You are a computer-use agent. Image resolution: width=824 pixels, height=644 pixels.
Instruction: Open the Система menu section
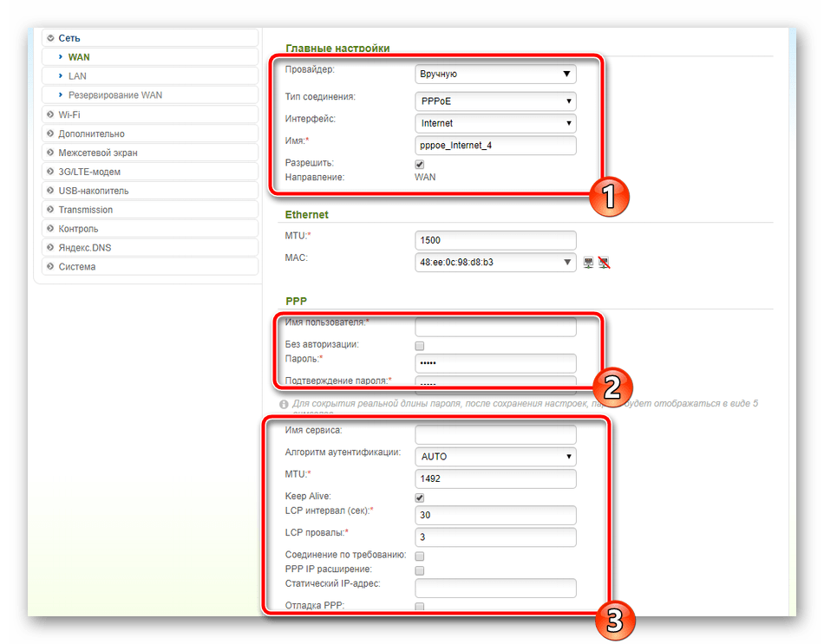150,266
